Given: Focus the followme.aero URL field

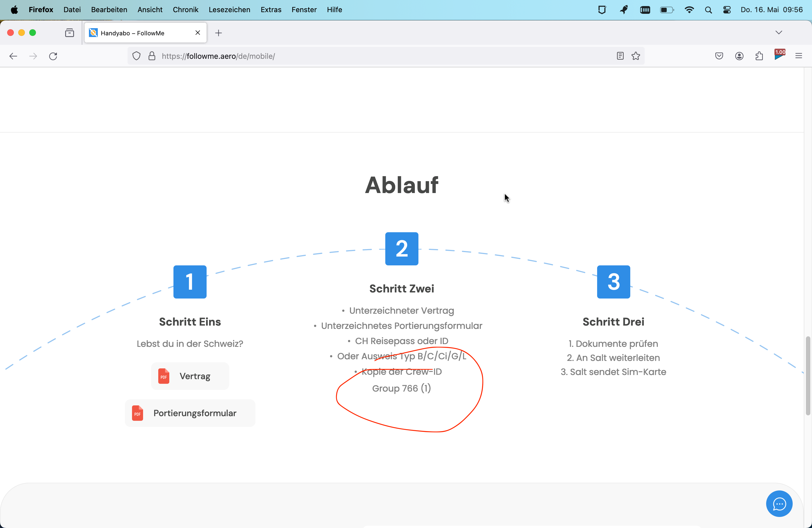Looking at the screenshot, I should pos(386,56).
